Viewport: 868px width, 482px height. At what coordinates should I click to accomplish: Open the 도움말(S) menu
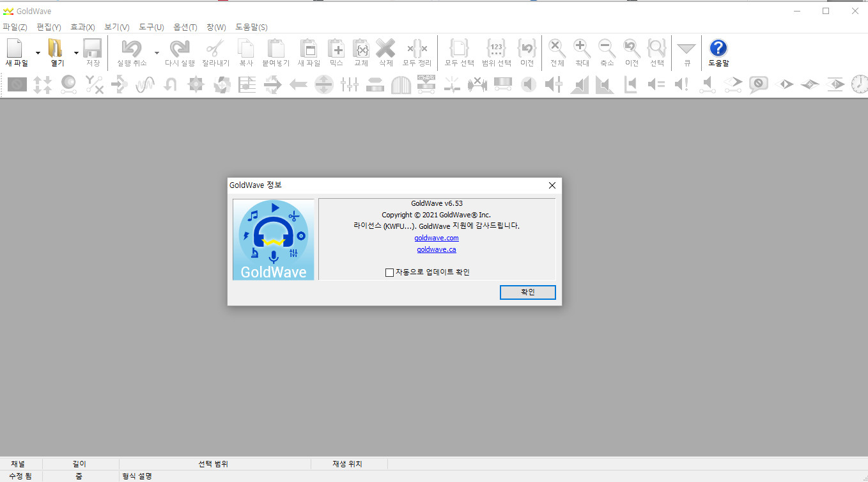[x=251, y=27]
